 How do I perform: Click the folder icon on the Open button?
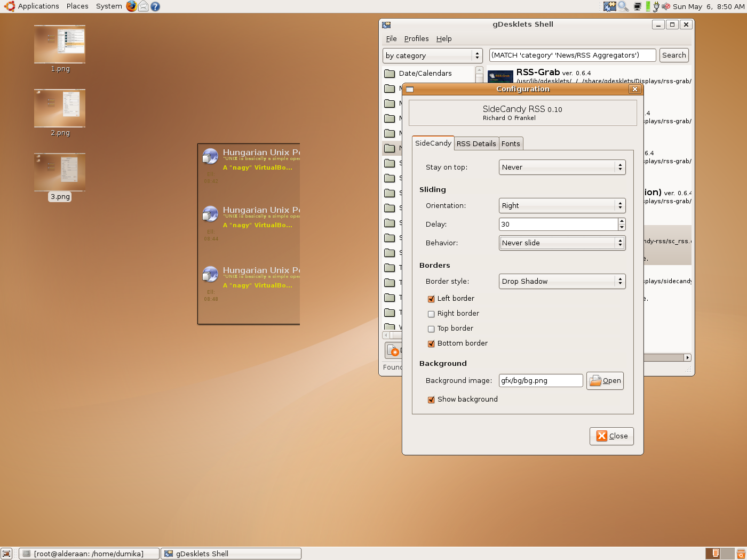click(595, 381)
